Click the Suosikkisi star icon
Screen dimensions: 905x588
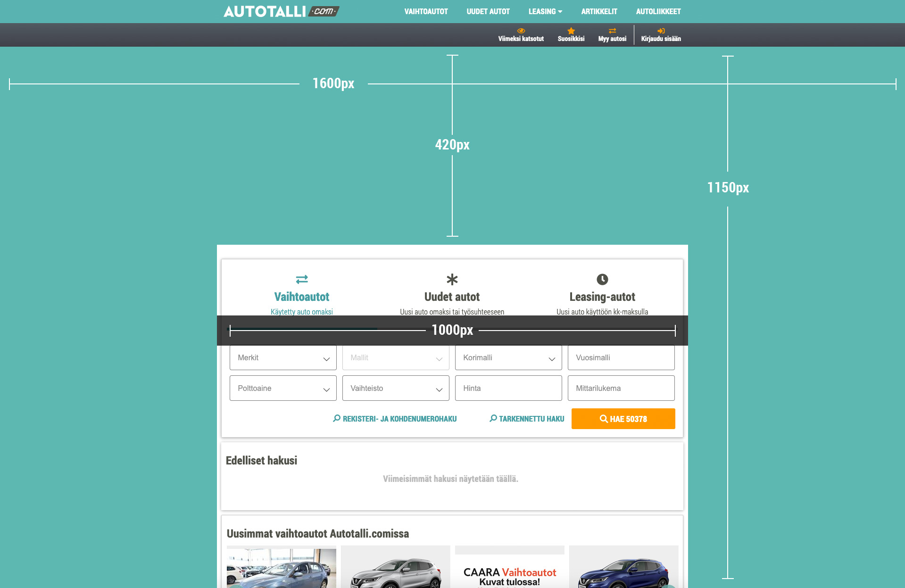571,31
